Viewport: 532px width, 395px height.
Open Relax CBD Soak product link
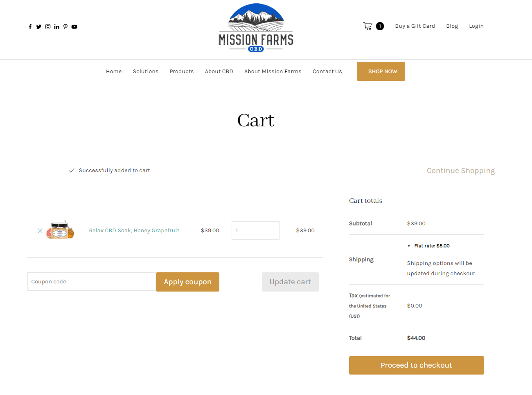(134, 231)
